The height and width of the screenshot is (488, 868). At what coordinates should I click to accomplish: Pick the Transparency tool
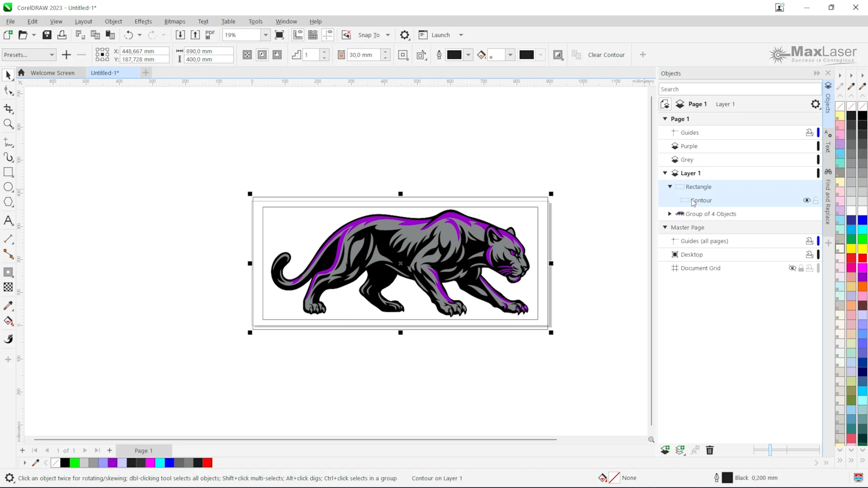8,287
